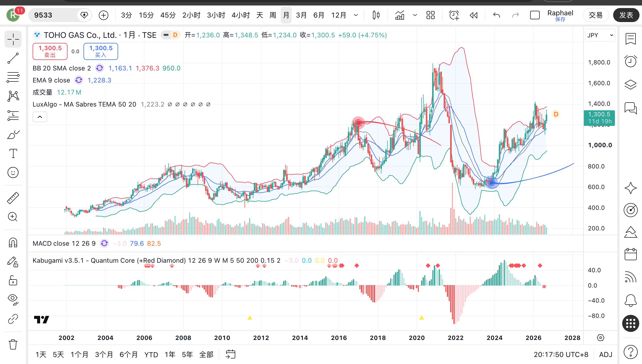Open the object tree layers panel

[x=630, y=85]
